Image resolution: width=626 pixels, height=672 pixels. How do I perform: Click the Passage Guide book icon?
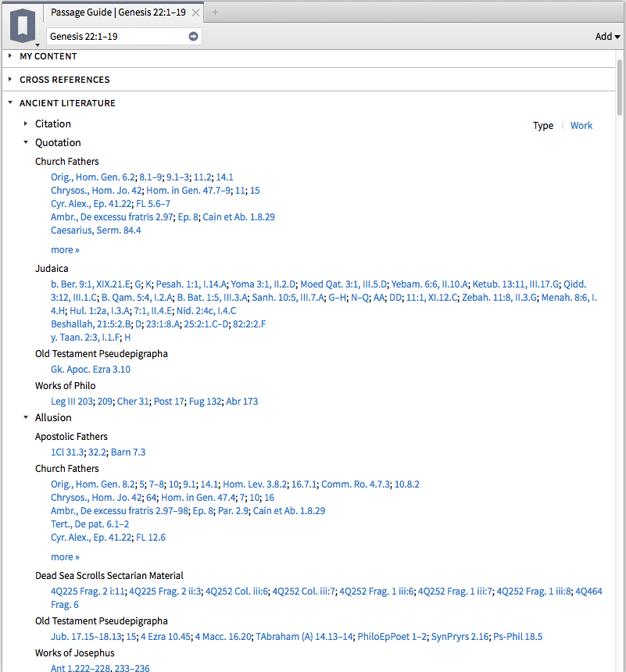[23, 24]
